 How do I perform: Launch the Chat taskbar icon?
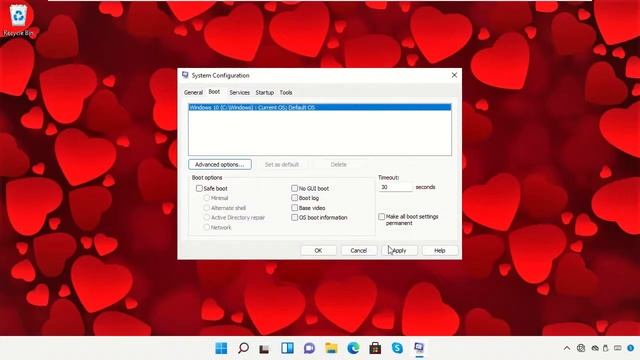point(309,348)
